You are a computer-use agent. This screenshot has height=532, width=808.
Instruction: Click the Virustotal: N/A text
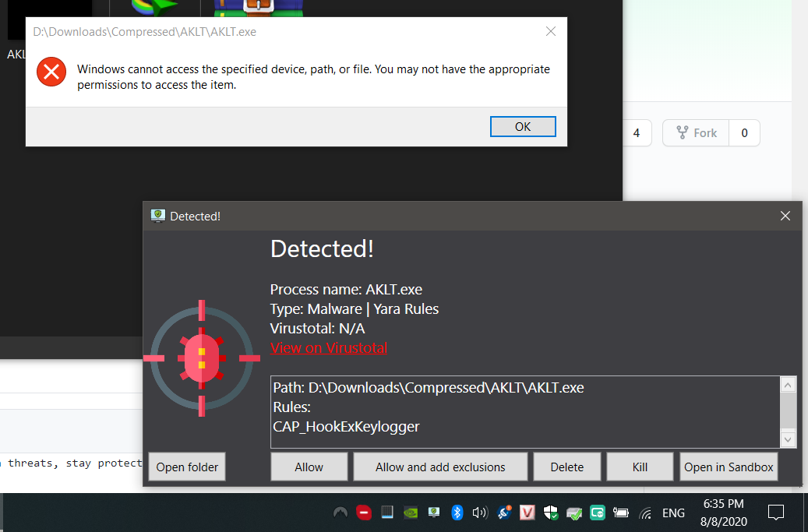pos(317,329)
